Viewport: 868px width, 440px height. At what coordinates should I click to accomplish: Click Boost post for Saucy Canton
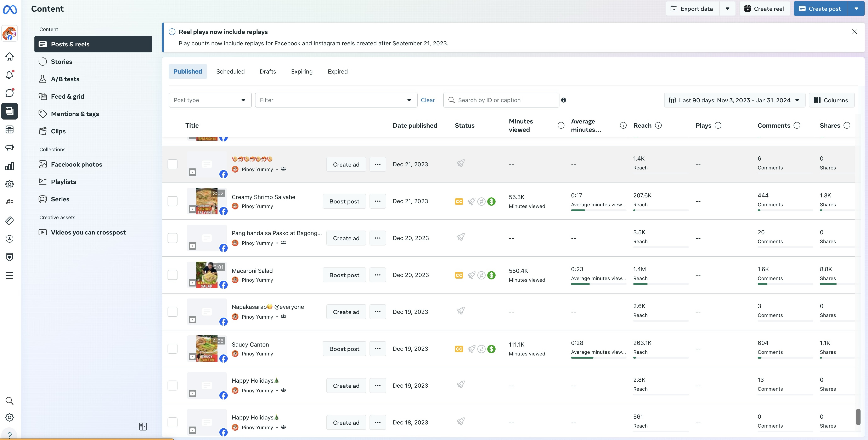[344, 349]
